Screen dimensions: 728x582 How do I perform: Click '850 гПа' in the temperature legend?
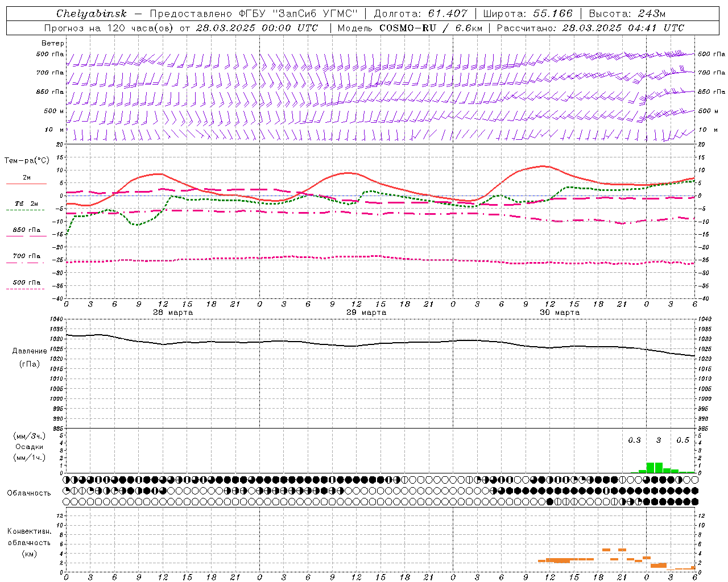coord(27,230)
